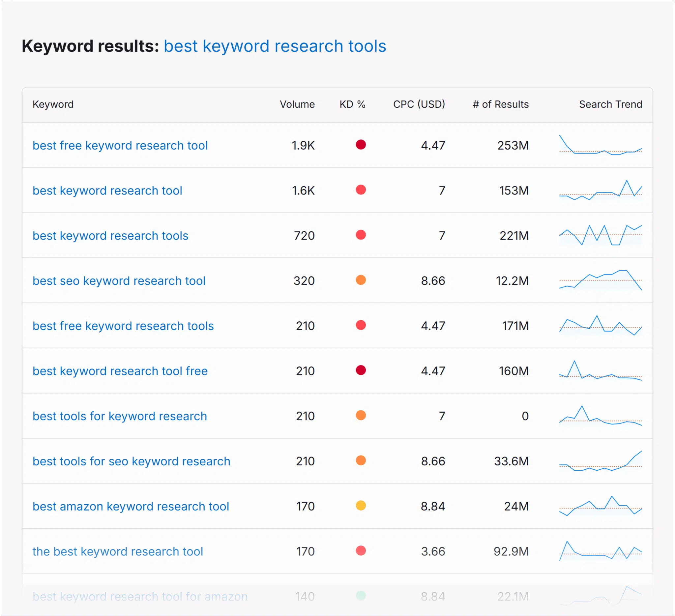Click KD dot for 'the best keyword research tool'
Screen dimensions: 675x616
[x=361, y=551]
